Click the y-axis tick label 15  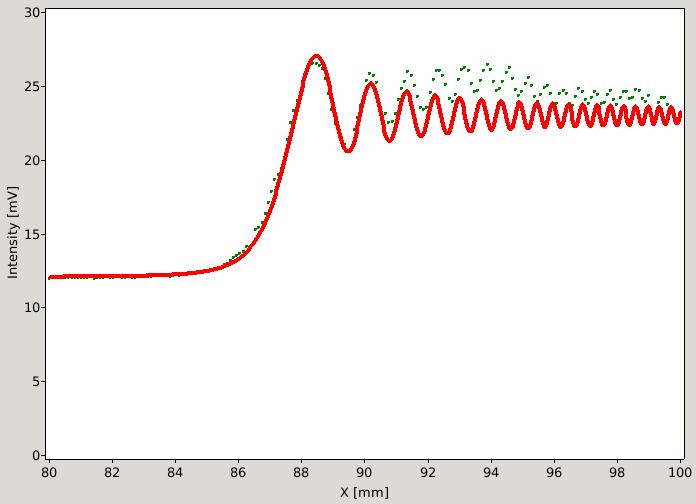coord(32,234)
